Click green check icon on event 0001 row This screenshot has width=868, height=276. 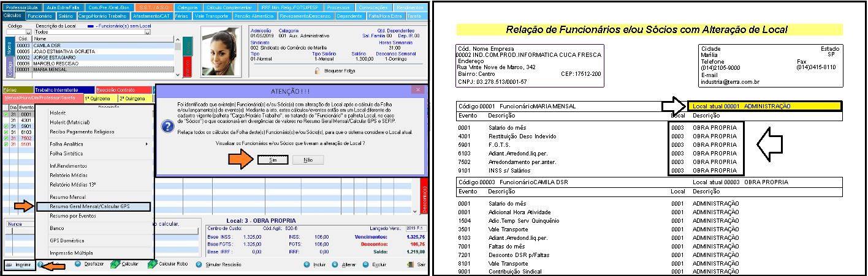[6, 114]
